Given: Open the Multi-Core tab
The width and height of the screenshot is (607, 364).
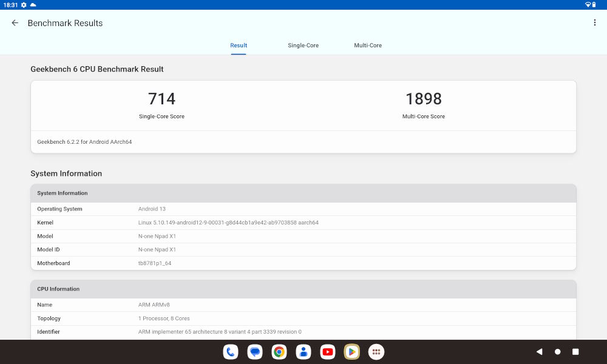Looking at the screenshot, I should coord(368,45).
